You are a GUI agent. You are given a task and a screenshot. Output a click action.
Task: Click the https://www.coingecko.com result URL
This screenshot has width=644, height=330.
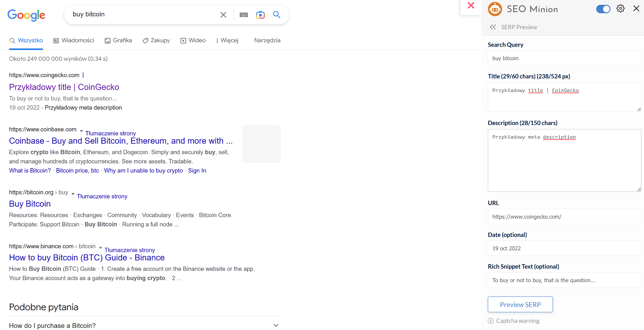tap(44, 75)
